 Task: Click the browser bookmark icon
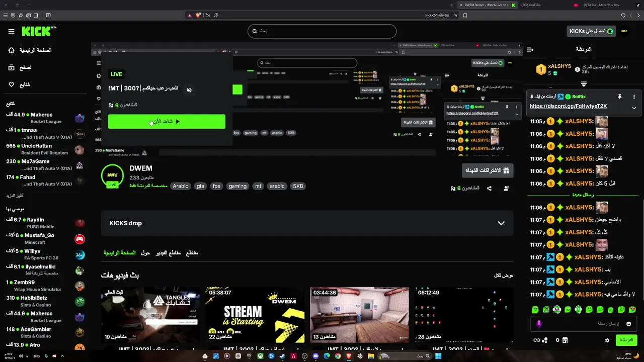(x=465, y=15)
